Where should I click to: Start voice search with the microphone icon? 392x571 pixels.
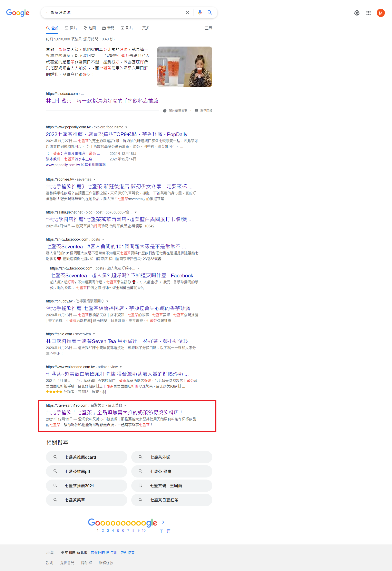tap(200, 12)
